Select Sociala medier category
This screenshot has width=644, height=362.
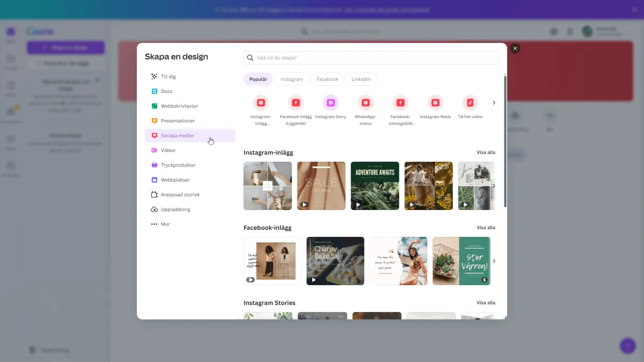tap(190, 135)
